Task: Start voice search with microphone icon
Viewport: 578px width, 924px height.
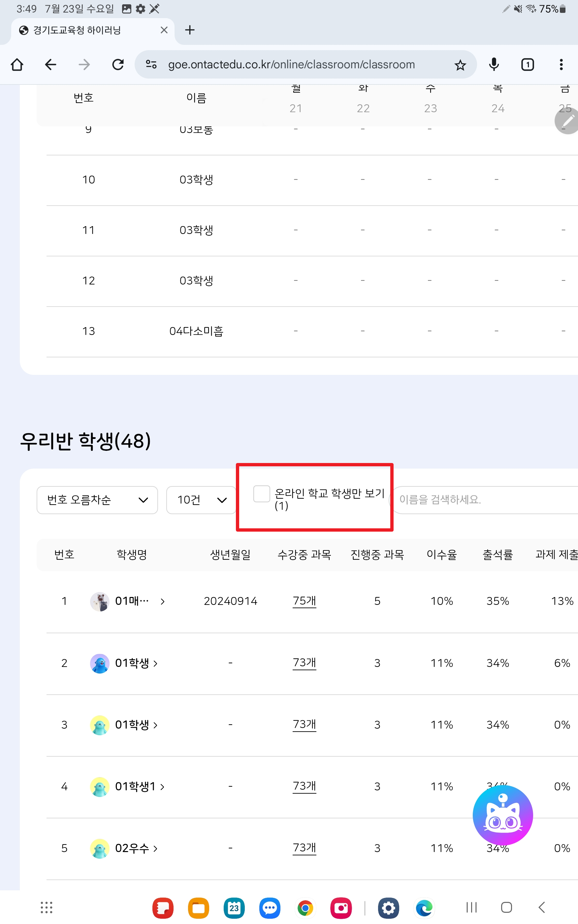Action: (x=494, y=65)
